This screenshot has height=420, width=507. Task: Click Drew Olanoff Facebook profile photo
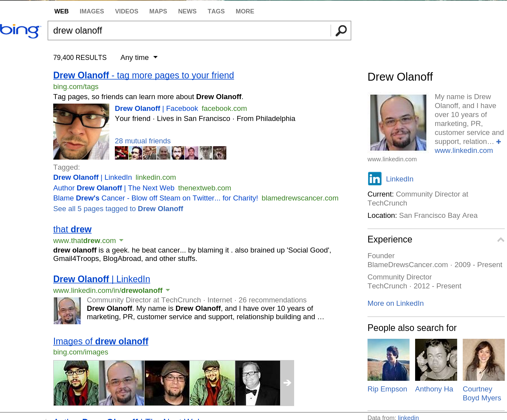pyautogui.click(x=81, y=132)
